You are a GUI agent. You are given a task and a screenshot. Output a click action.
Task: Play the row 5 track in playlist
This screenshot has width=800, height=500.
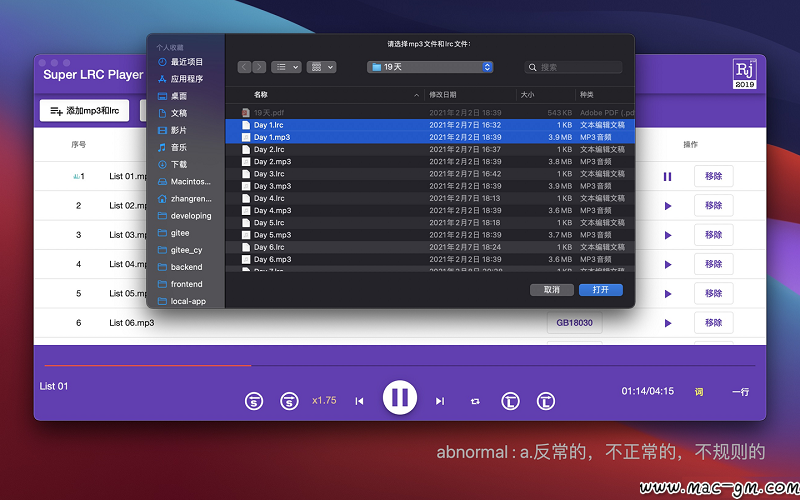668,294
